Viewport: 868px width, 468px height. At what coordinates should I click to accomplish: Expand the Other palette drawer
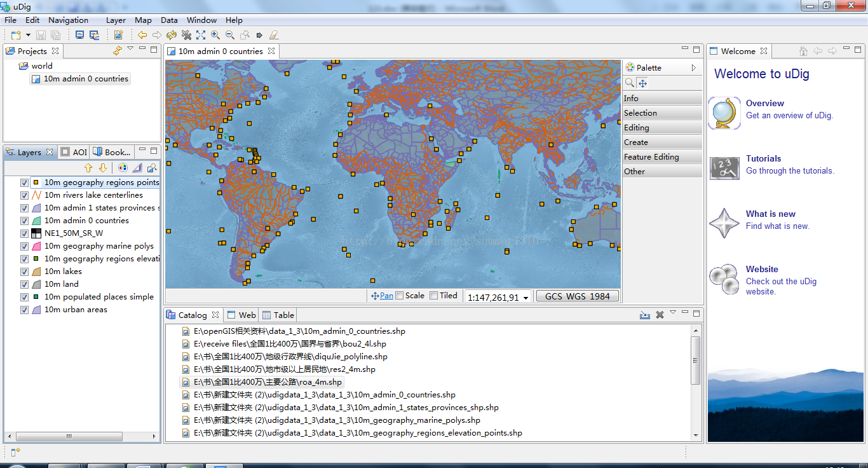pos(662,171)
